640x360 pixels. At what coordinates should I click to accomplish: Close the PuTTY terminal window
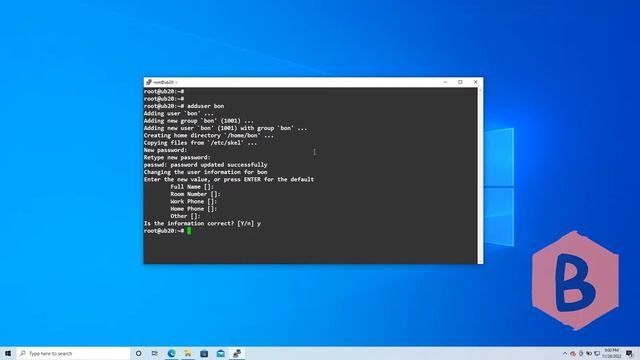click(x=476, y=82)
